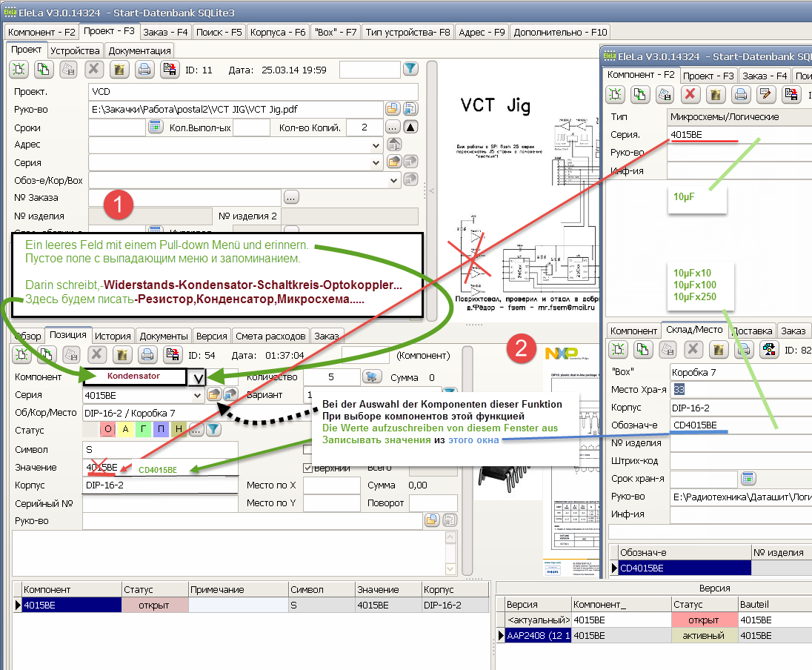Open Смета расходов tab

(271, 336)
